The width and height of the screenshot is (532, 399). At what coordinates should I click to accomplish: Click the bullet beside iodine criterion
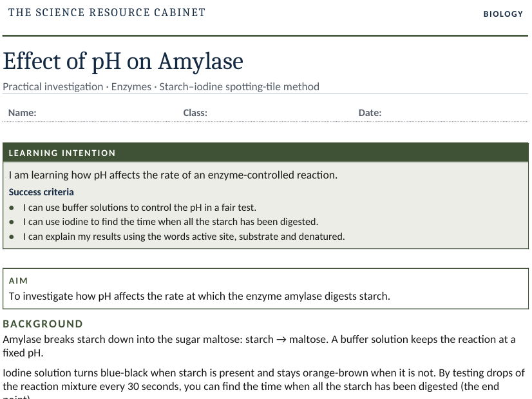(x=12, y=222)
